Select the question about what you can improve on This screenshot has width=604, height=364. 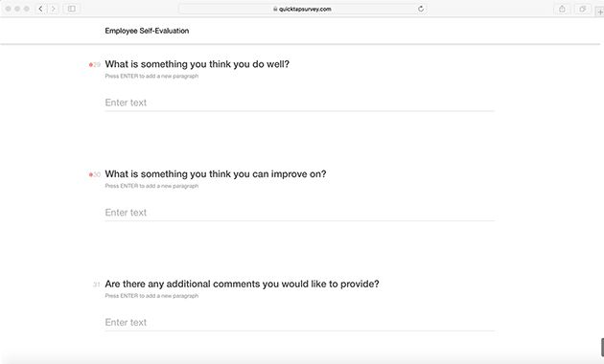click(x=216, y=174)
